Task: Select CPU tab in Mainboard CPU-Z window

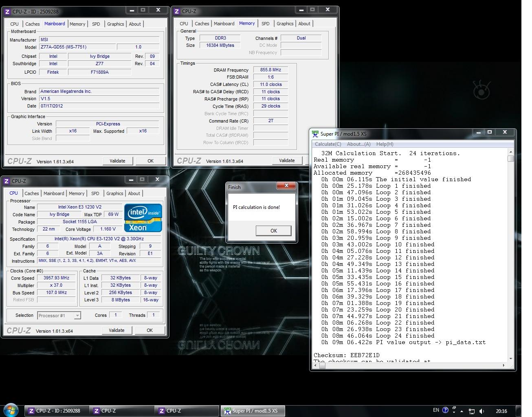Action: point(15,24)
